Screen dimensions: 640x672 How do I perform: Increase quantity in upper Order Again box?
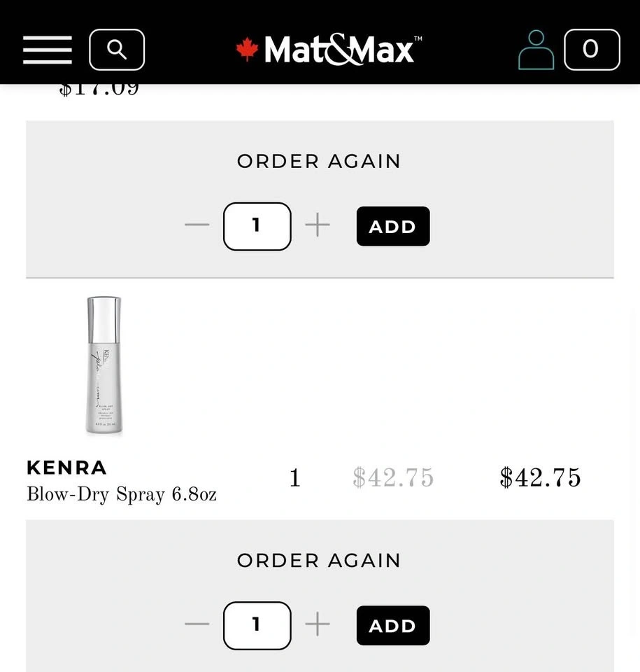(318, 225)
